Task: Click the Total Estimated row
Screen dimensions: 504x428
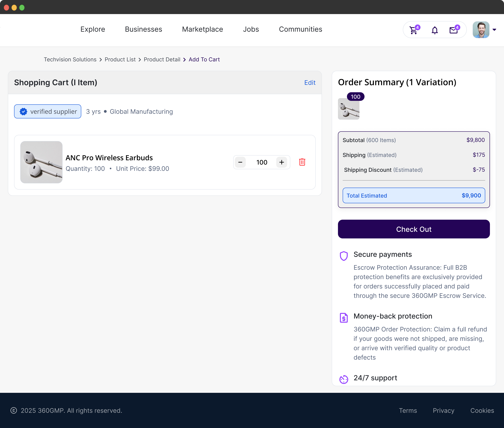Action: click(413, 195)
